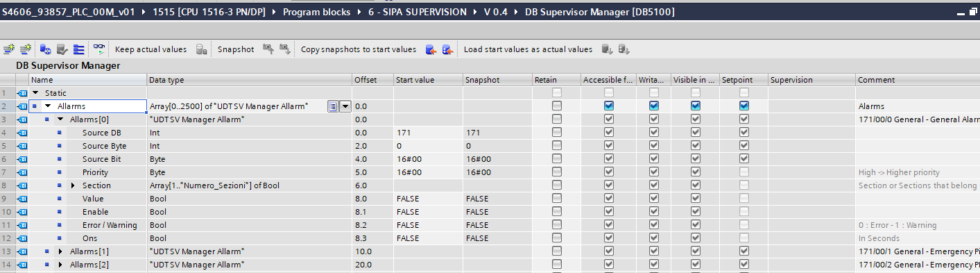The image size is (980, 273).
Task: Click the last icon after Load start values
Action: [x=624, y=49]
